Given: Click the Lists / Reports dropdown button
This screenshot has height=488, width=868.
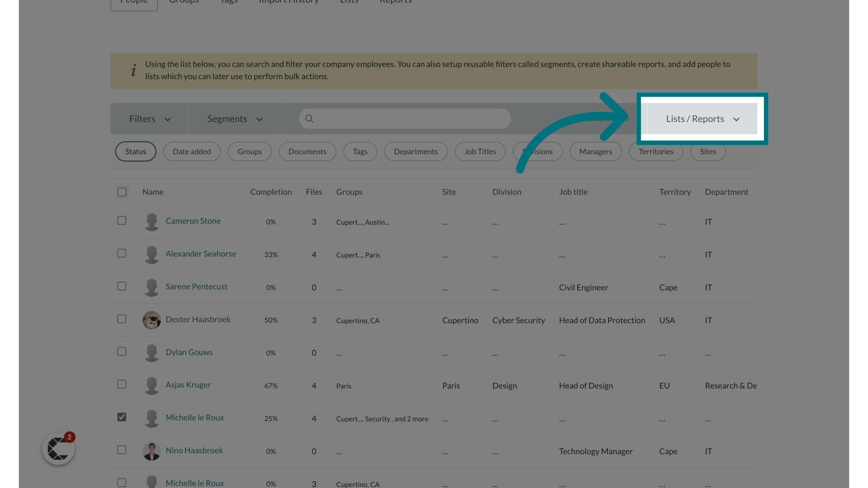Looking at the screenshot, I should click(x=702, y=118).
